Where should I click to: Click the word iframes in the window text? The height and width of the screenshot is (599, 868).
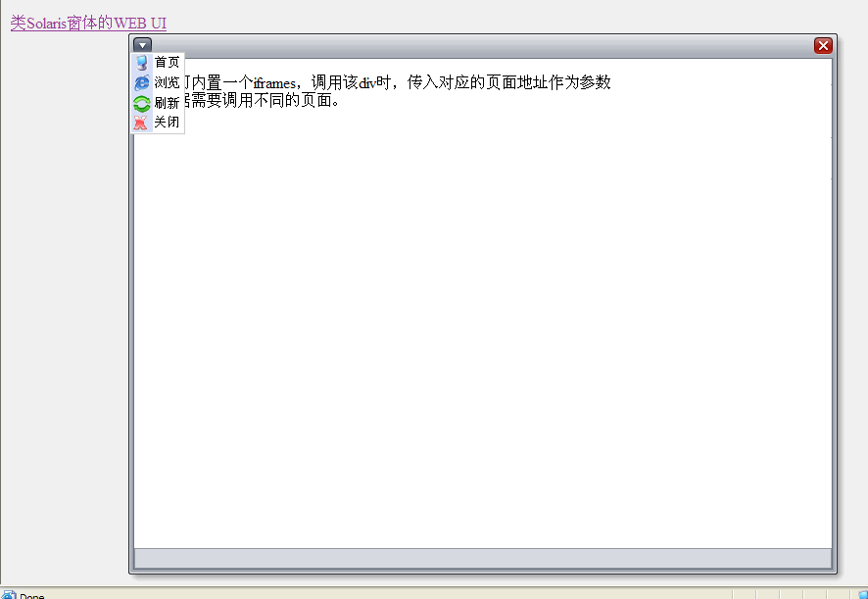coord(274,83)
